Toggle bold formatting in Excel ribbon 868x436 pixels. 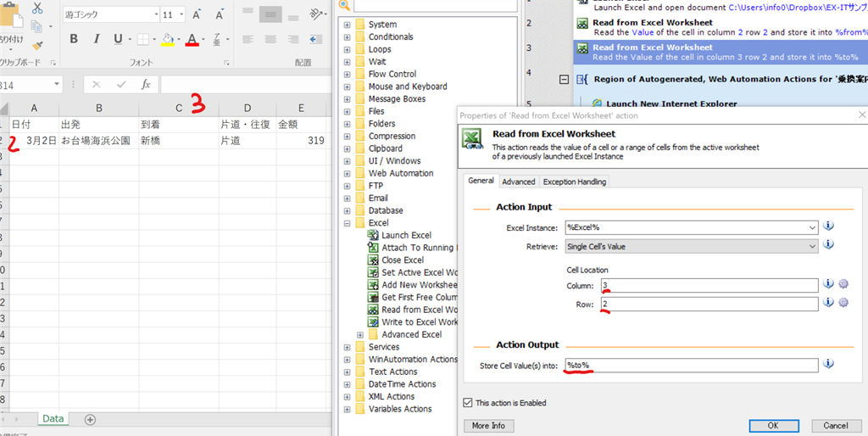pyautogui.click(x=74, y=39)
